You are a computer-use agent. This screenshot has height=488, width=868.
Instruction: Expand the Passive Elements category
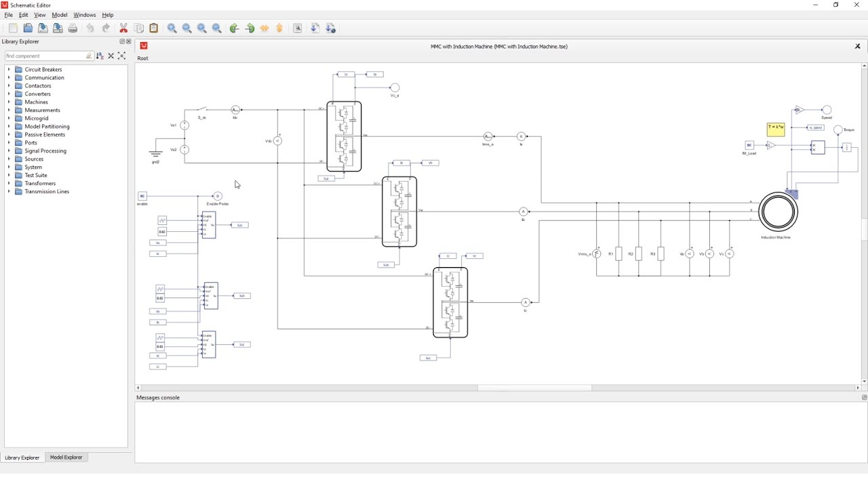[9, 135]
